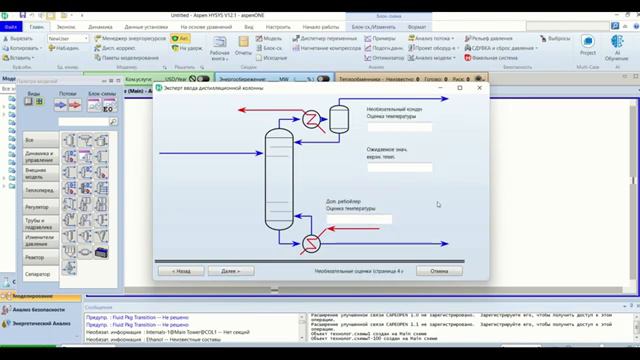Click the magnifier icon beside palette search
This screenshot has height=360, width=640.
(113, 122)
